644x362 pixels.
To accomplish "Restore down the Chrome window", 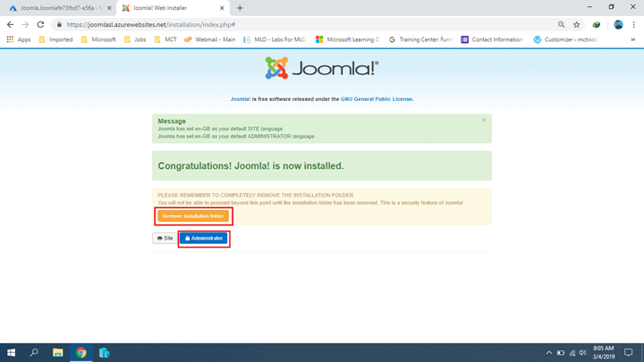I will coord(611,7).
